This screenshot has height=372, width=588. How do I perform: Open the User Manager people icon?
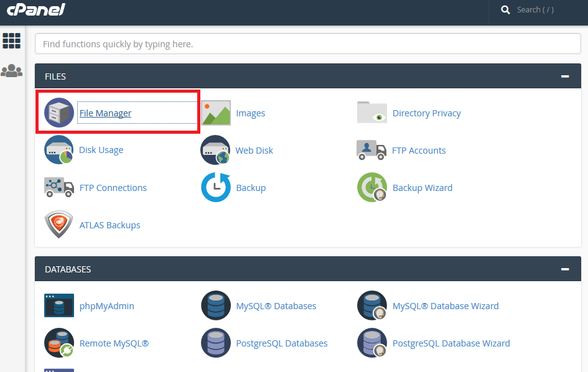coord(12,70)
